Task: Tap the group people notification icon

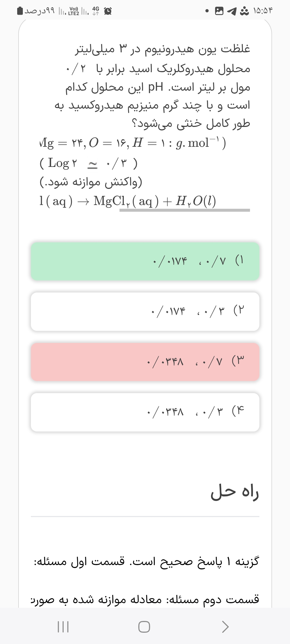Action: 244,11
